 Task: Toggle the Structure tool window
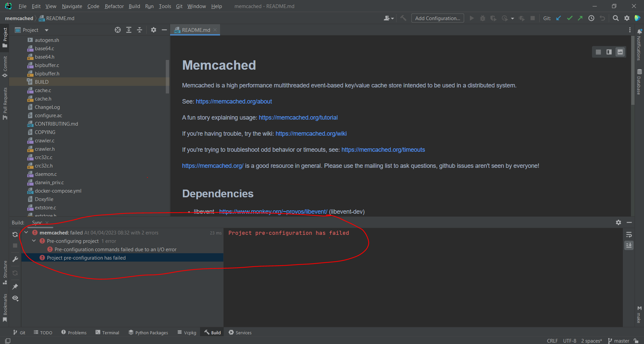pos(5,273)
